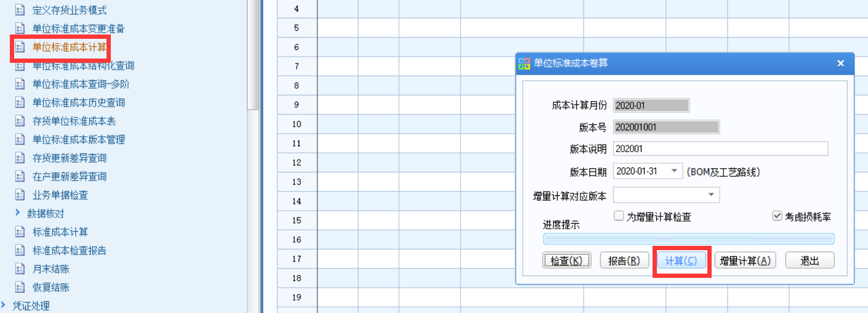
Task: Open 业务单据检查 entry
Action: [x=60, y=195]
